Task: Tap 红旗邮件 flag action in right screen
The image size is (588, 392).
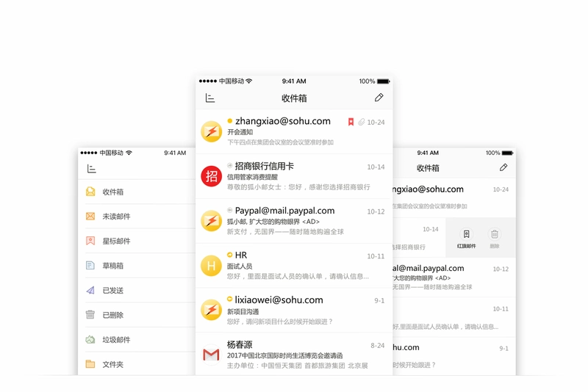Action: coord(466,238)
